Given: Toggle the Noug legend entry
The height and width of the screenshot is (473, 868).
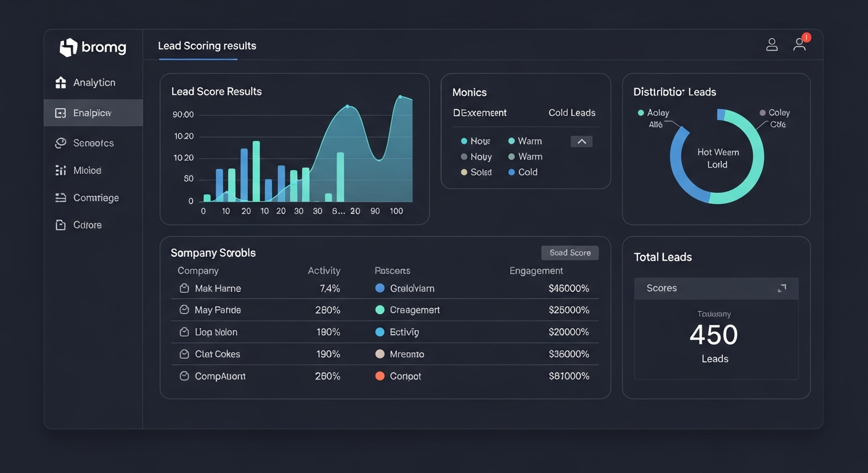Looking at the screenshot, I should (476, 141).
